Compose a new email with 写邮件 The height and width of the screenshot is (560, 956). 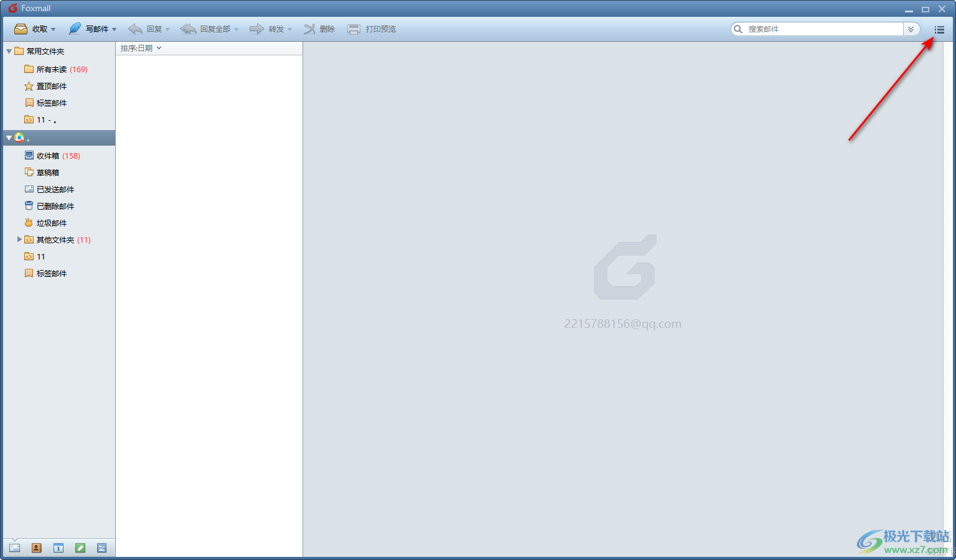click(x=88, y=29)
